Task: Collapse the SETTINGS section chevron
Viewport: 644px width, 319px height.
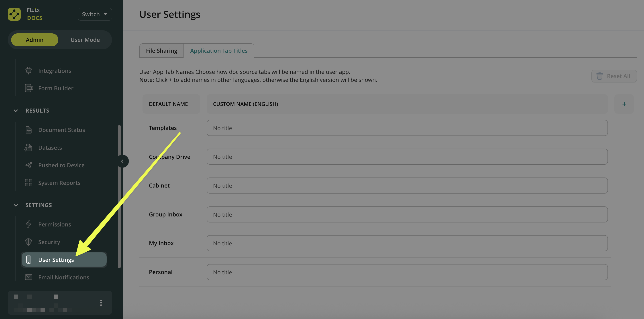Action: pyautogui.click(x=16, y=205)
